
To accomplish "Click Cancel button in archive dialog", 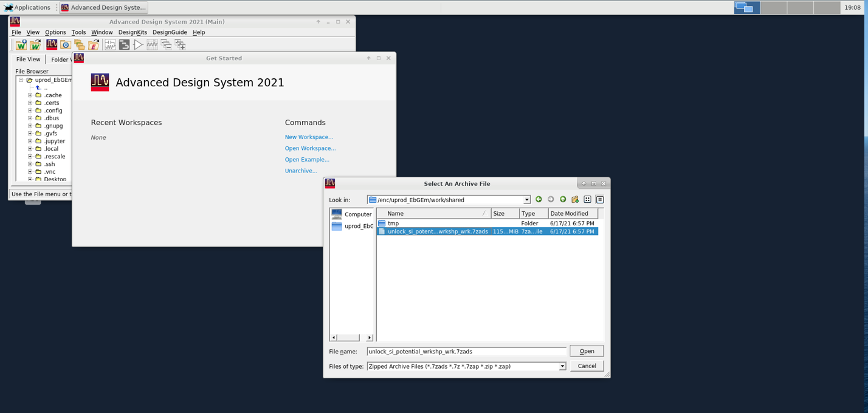I will tap(587, 366).
